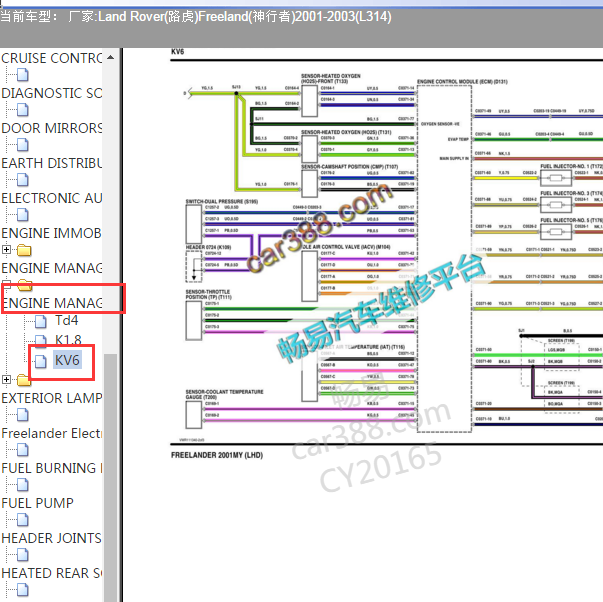
Task: Click the tree scrollbar up arrow
Action: point(111,57)
